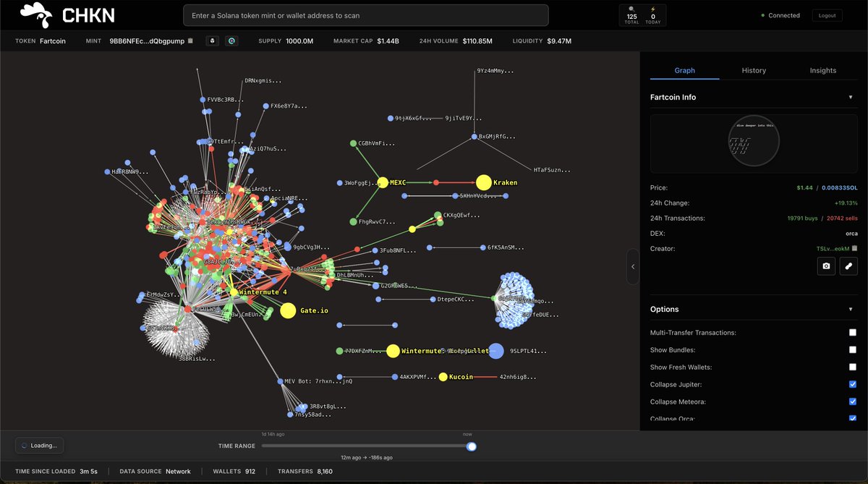This screenshot has width=868, height=484.
Task: Click the total scans counter icon
Action: (x=631, y=9)
